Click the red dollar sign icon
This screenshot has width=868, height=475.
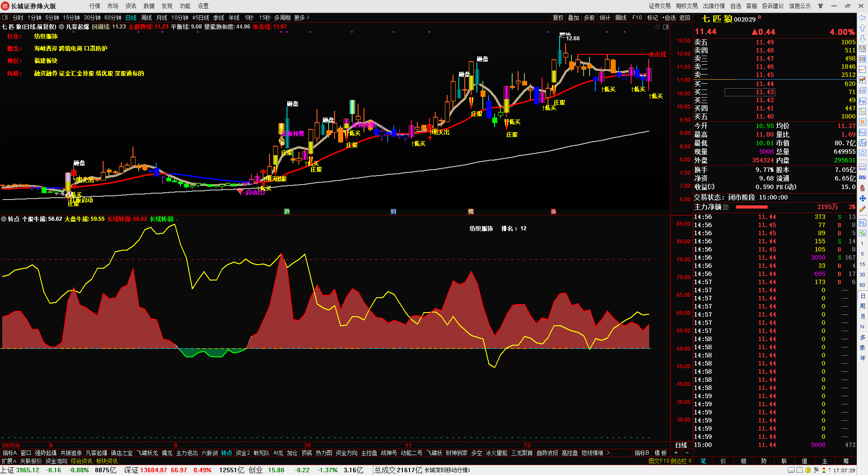[863, 188]
